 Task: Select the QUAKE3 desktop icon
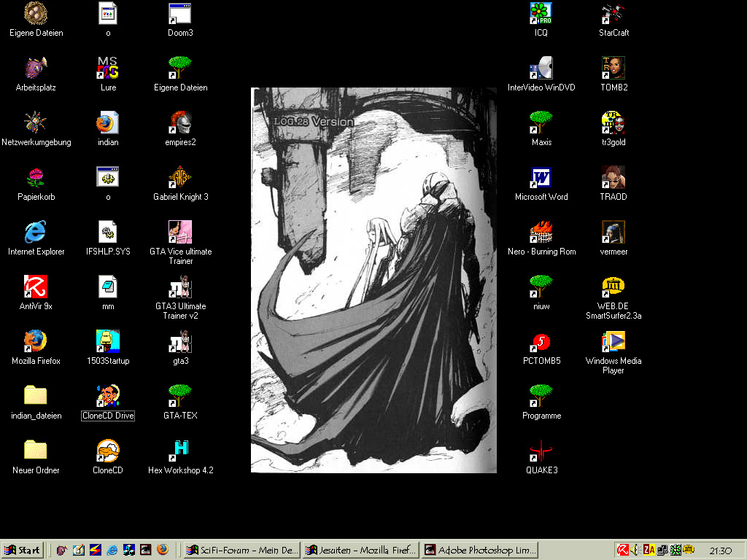click(x=541, y=451)
